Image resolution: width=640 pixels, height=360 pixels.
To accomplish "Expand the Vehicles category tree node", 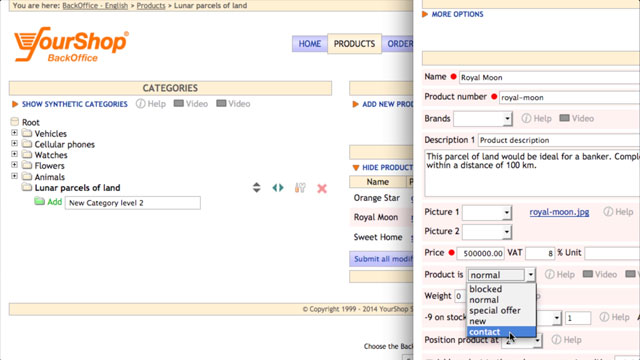I will 14,133.
